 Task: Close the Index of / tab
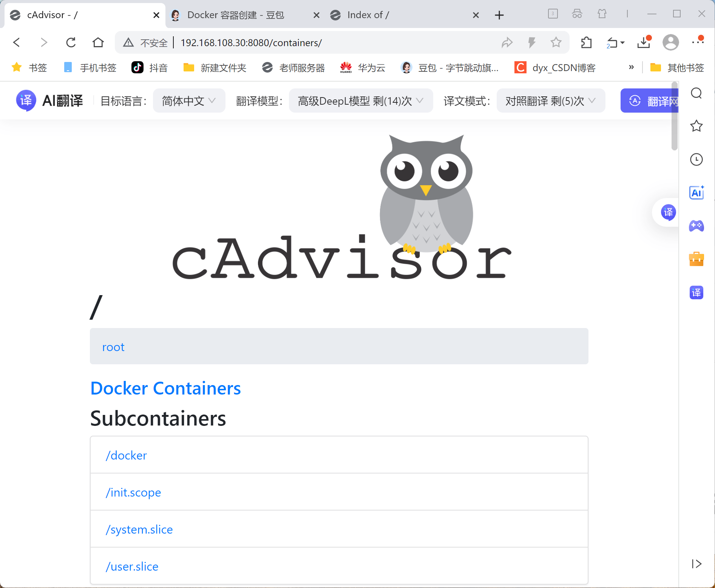click(476, 15)
